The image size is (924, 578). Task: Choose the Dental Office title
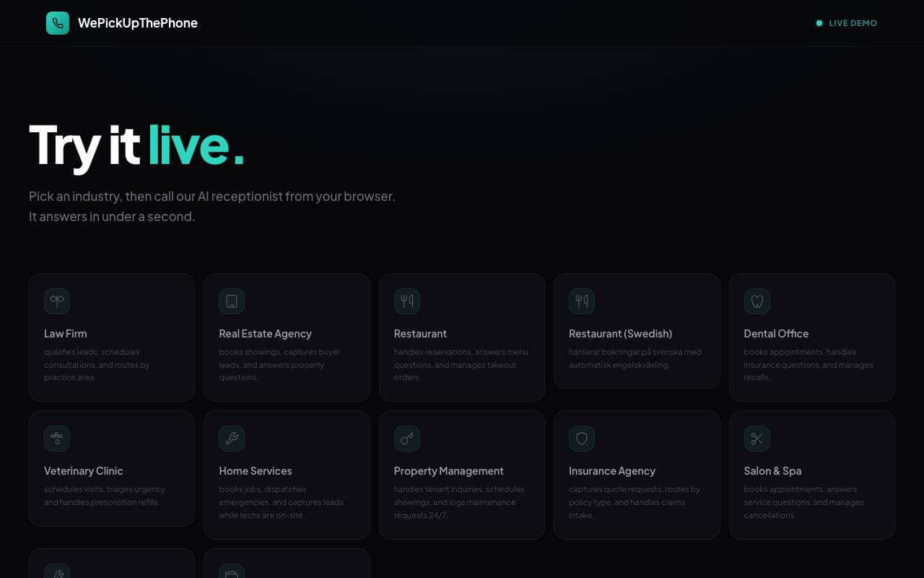click(776, 334)
